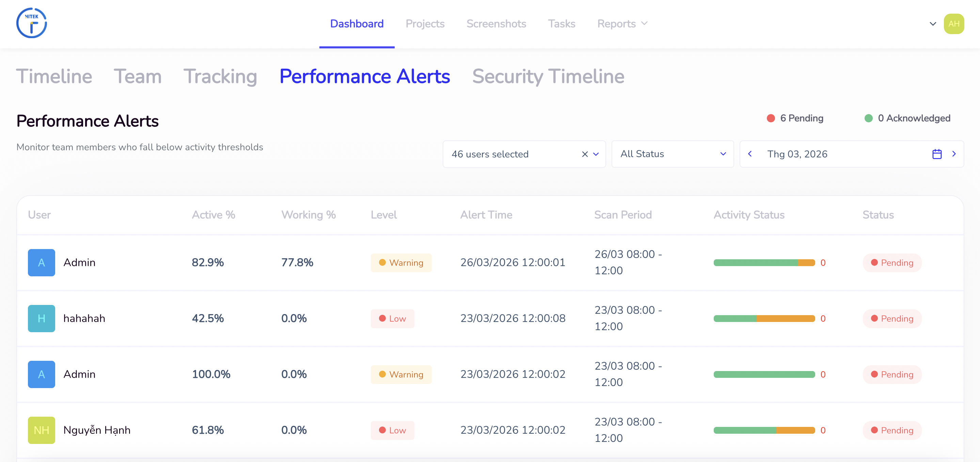Click the date text Thg 03, 2026
Viewport: 980px width, 462px height.
(x=797, y=154)
